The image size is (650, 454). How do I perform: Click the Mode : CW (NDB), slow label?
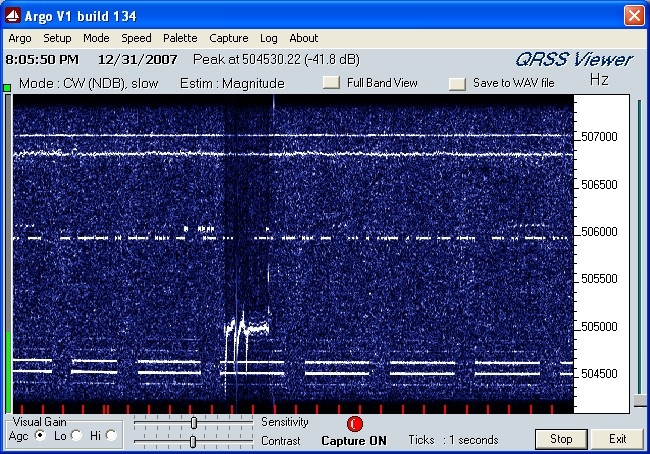[x=88, y=83]
